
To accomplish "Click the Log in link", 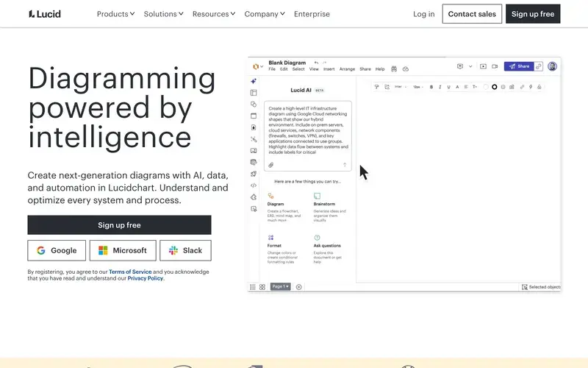I will 424,14.
